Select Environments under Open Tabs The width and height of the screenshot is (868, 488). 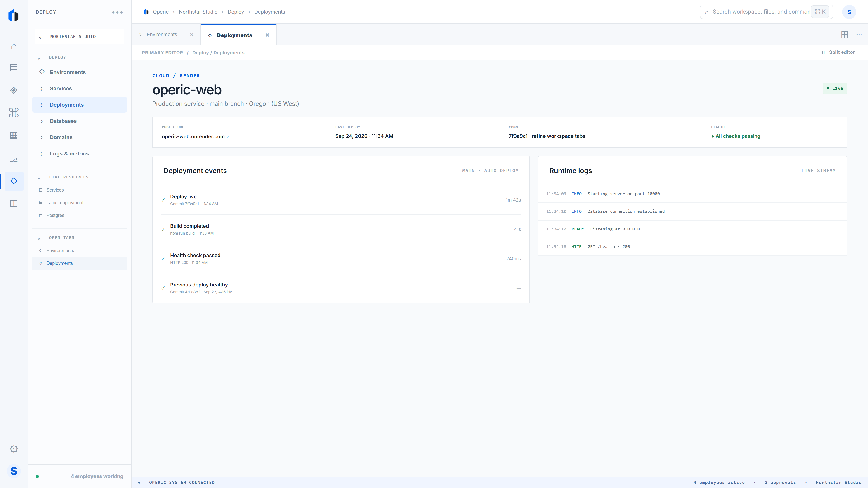[80, 251]
